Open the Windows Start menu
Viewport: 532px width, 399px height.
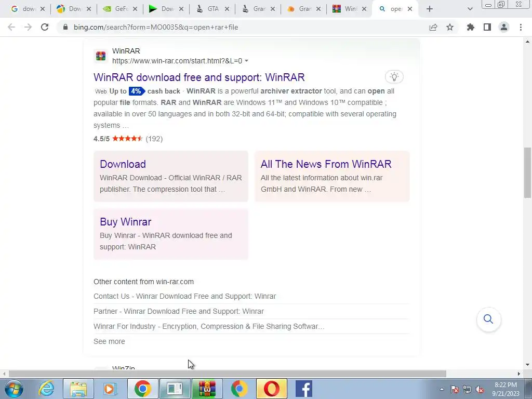[x=14, y=389]
